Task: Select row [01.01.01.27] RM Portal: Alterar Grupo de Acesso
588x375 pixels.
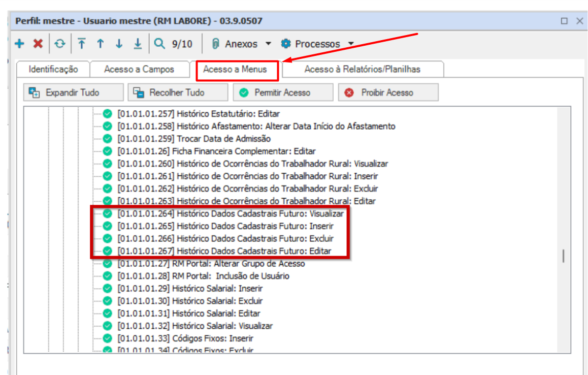Action: [x=211, y=264]
